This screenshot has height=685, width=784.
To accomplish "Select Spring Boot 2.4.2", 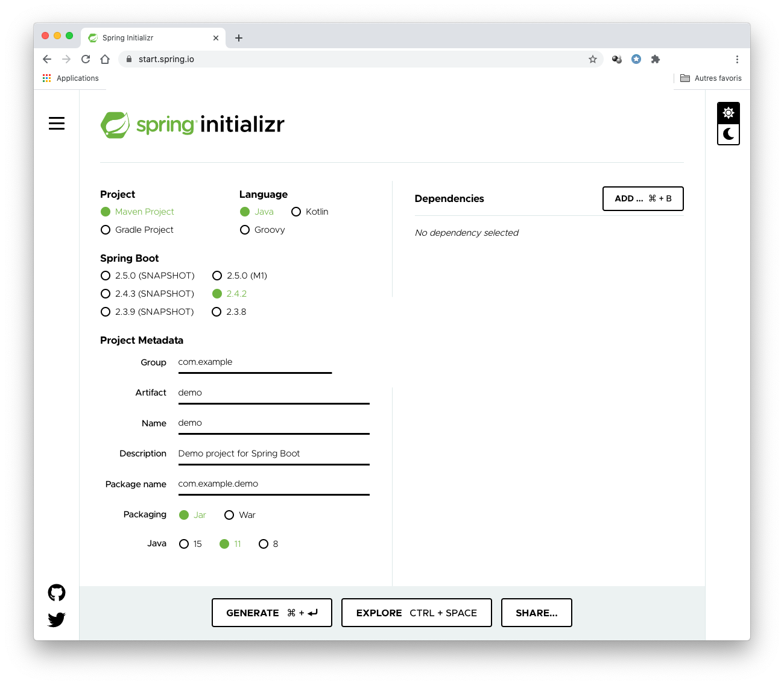I will coord(230,294).
